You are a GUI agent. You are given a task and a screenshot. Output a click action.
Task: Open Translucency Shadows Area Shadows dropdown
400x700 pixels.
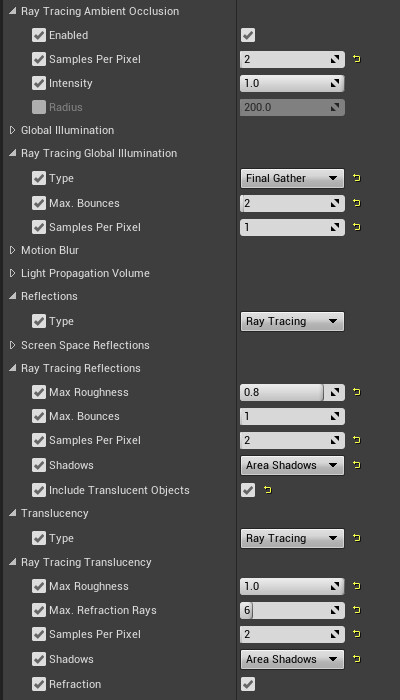(x=292, y=659)
